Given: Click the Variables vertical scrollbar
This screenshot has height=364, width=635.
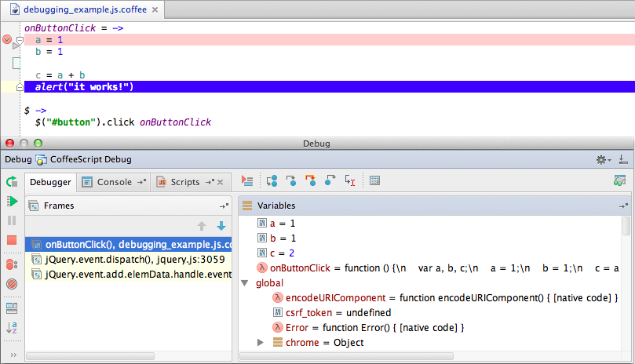Looking at the screenshot, I should point(626,225).
